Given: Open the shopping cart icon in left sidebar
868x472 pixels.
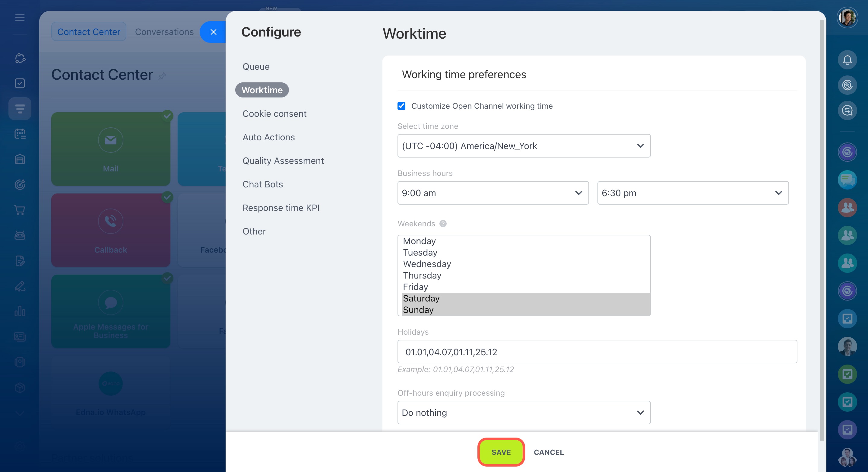Looking at the screenshot, I should (x=20, y=210).
